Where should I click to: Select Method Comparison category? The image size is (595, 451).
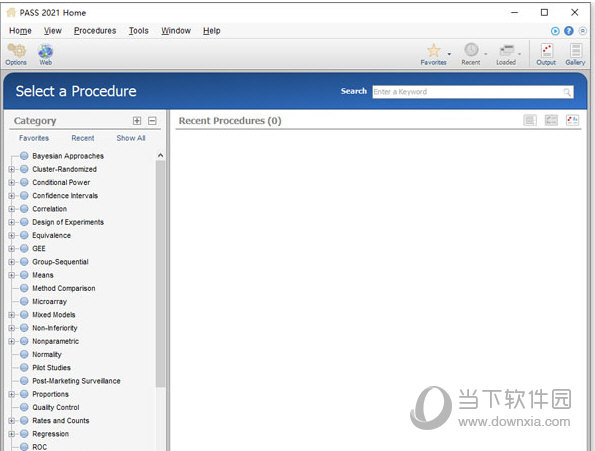[x=64, y=288]
